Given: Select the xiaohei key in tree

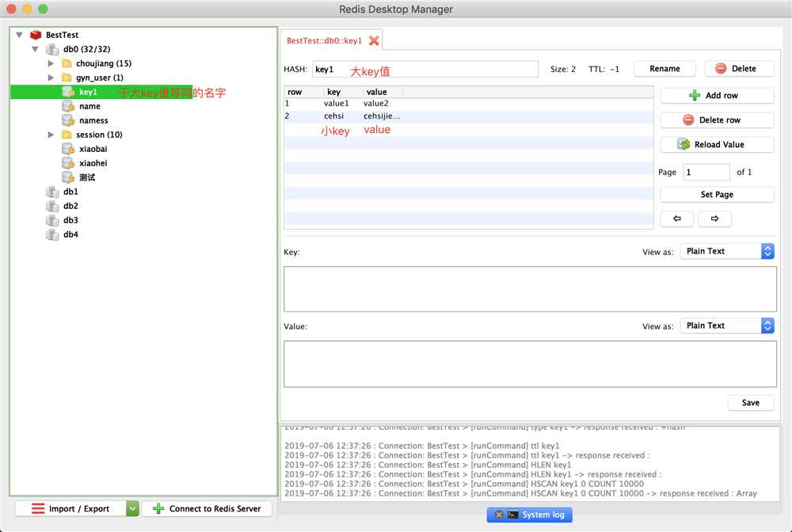Looking at the screenshot, I should [x=93, y=163].
